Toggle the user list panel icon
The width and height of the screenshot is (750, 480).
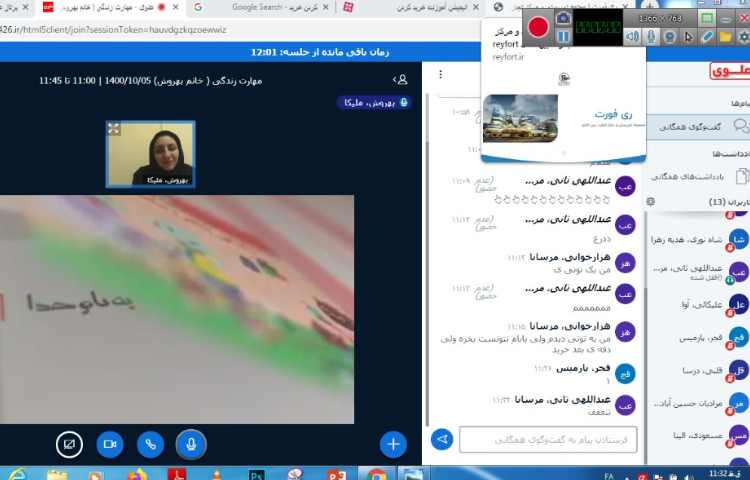coord(400,80)
